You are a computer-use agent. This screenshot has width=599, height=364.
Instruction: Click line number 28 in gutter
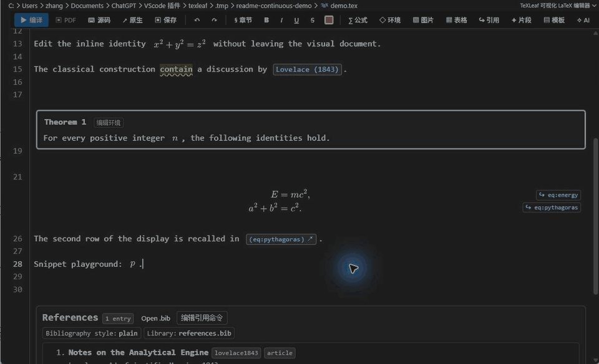click(17, 264)
